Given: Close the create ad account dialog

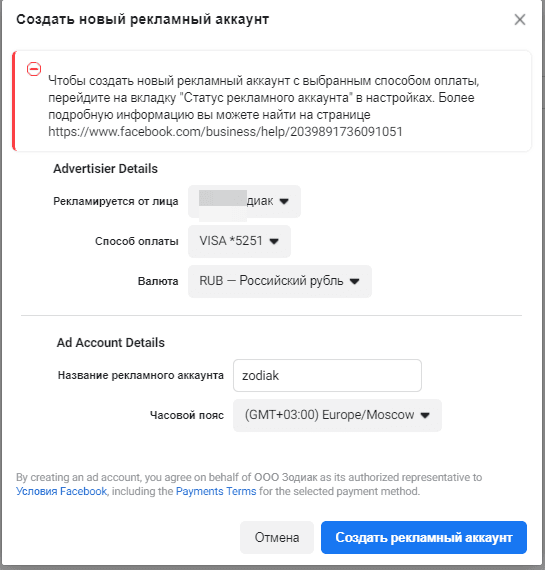Looking at the screenshot, I should point(520,20).
